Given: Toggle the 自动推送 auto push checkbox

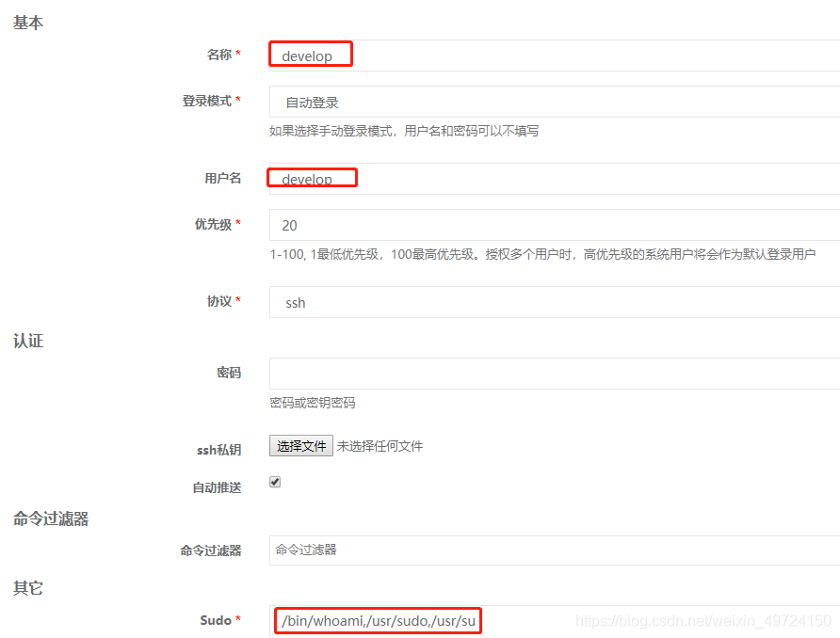Looking at the screenshot, I should tap(275, 482).
